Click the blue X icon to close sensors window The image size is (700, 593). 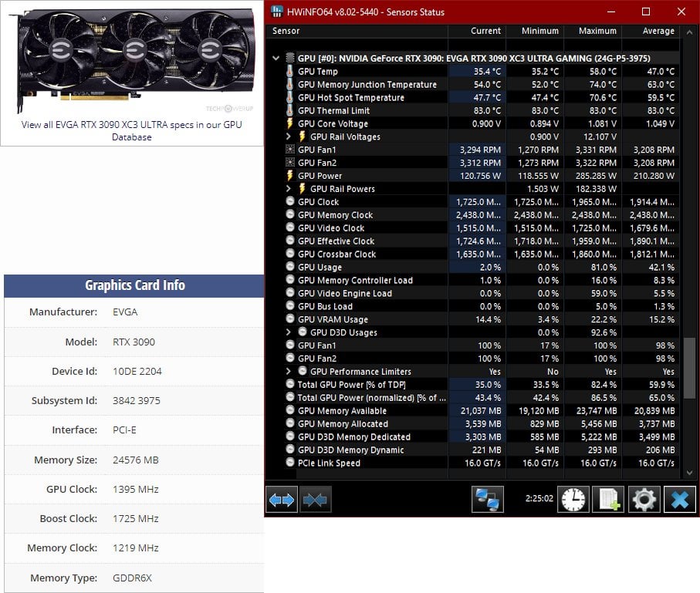678,499
